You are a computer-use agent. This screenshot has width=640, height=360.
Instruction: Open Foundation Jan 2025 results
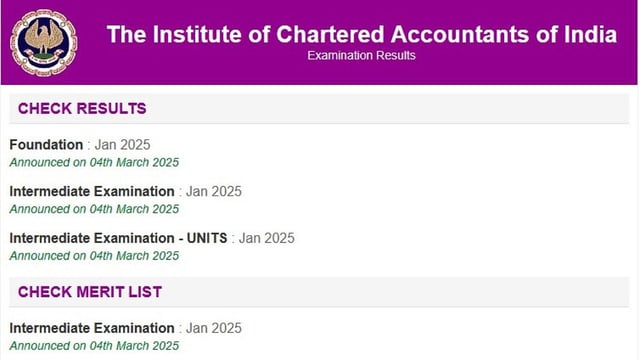pos(46,145)
